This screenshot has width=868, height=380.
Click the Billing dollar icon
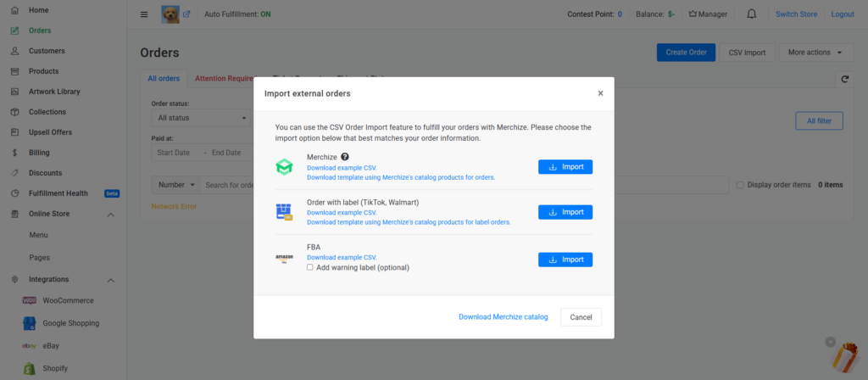tap(15, 153)
